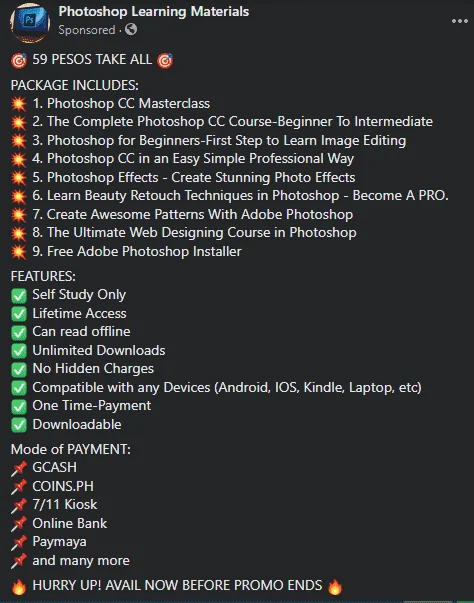Click the burst icon beside Photoshop CC Masterclass

click(19, 104)
